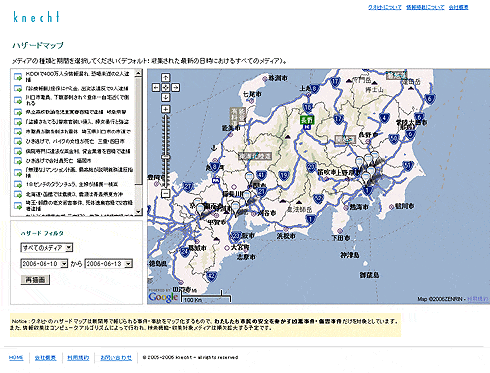Viewport: 490px width, 373px height.
Task: Pan the map left with the arrow control
Action: click(x=156, y=87)
